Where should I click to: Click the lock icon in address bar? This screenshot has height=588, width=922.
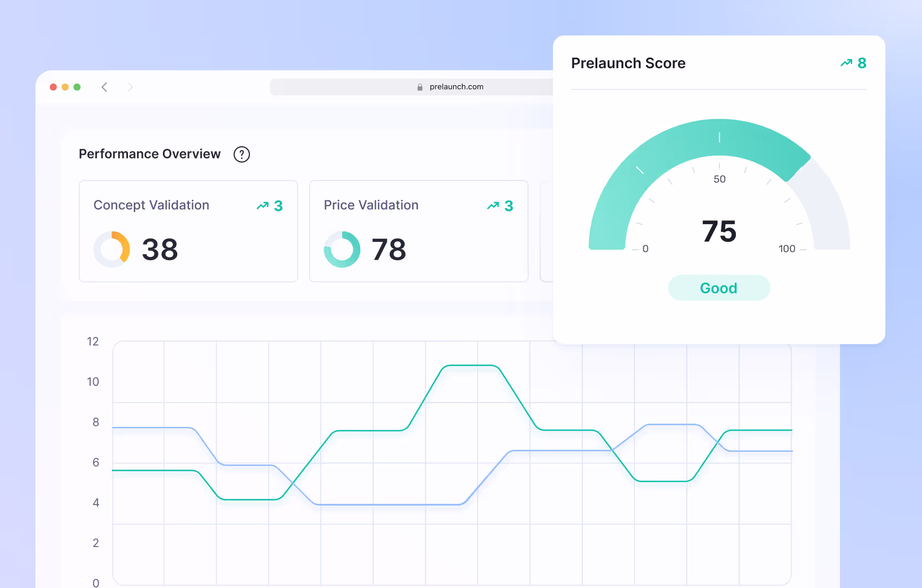(x=420, y=87)
